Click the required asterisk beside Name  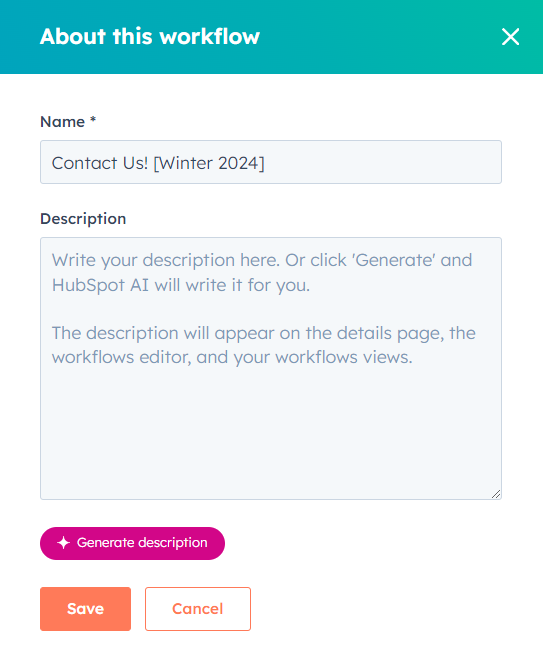pos(93,120)
